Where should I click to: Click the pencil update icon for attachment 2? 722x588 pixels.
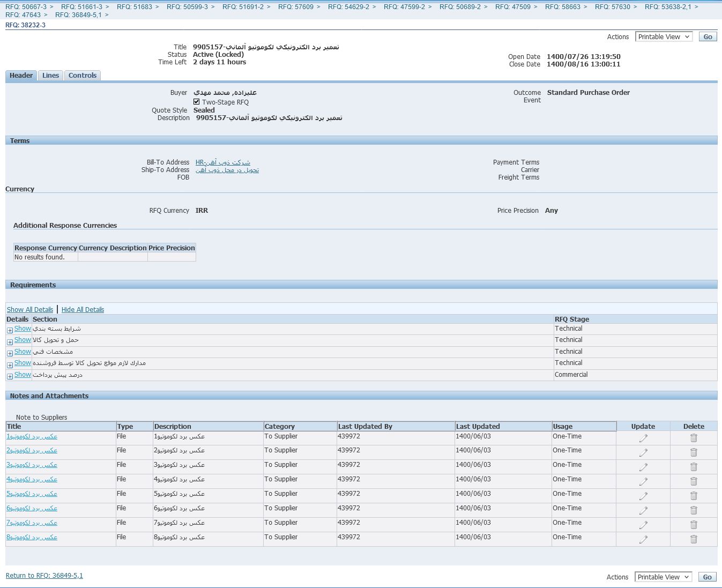(x=643, y=452)
